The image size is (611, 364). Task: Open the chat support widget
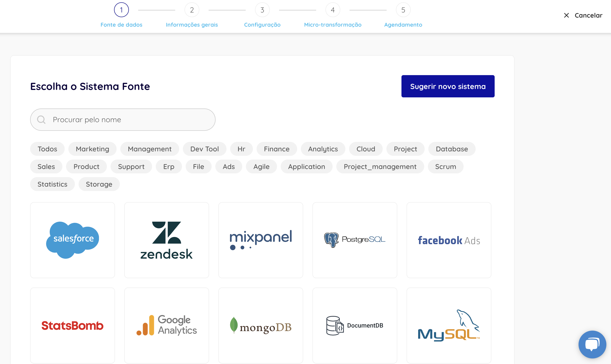tap(592, 344)
